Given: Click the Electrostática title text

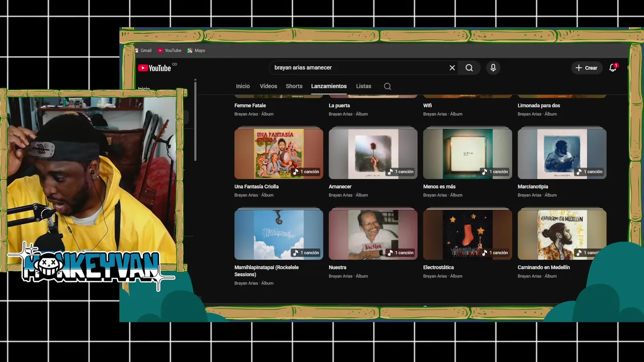Looking at the screenshot, I should pos(438,267).
